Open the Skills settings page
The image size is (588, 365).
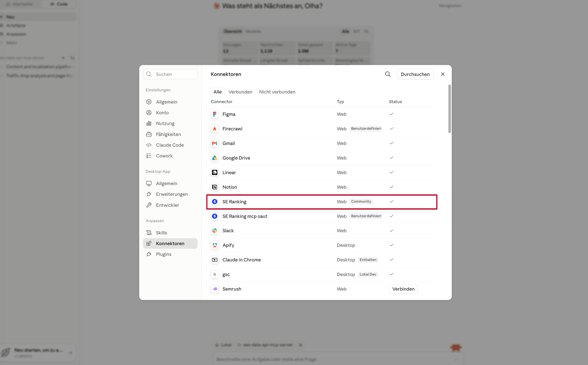click(x=170, y=233)
